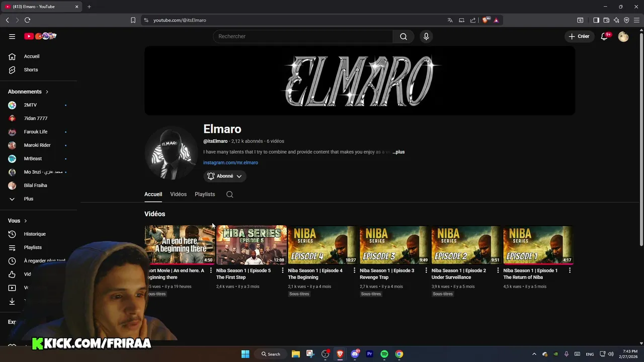This screenshot has height=362, width=644.
Task: Open Brave Rewards triangle icon
Action: (x=496, y=20)
